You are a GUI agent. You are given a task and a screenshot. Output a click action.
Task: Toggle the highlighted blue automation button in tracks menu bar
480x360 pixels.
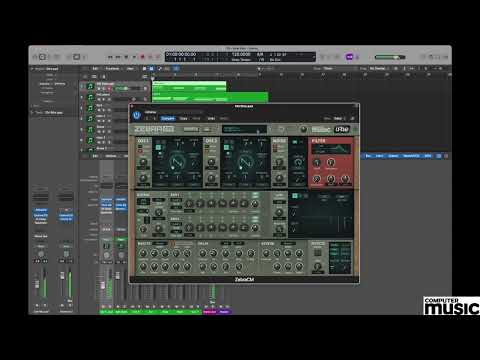tap(151, 69)
